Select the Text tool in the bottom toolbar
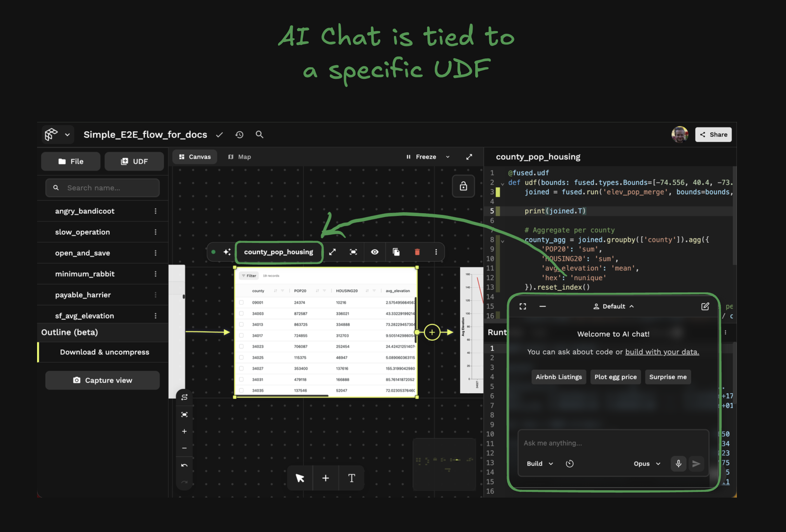This screenshot has height=532, width=786. pyautogui.click(x=352, y=478)
